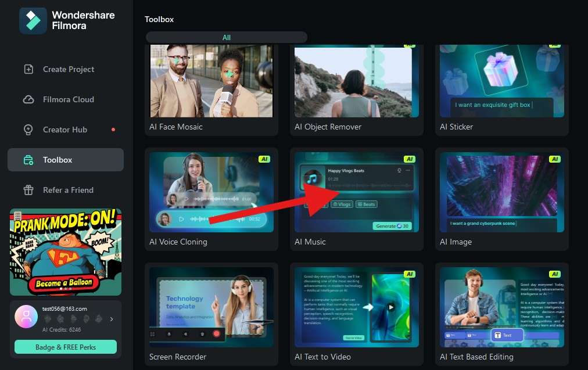Click the Toolbox briefcase icon
The width and height of the screenshot is (588, 370).
click(28, 160)
